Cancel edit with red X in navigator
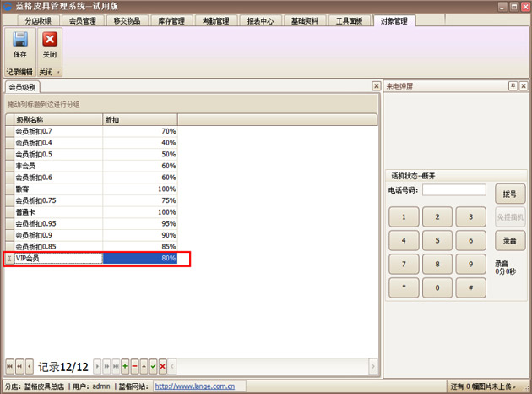This screenshot has height=394, width=532. coord(162,366)
